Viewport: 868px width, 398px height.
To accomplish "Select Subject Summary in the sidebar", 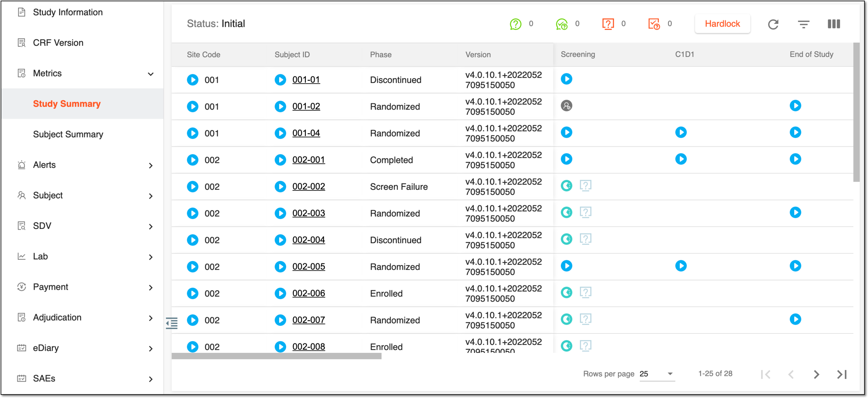I will pos(68,134).
